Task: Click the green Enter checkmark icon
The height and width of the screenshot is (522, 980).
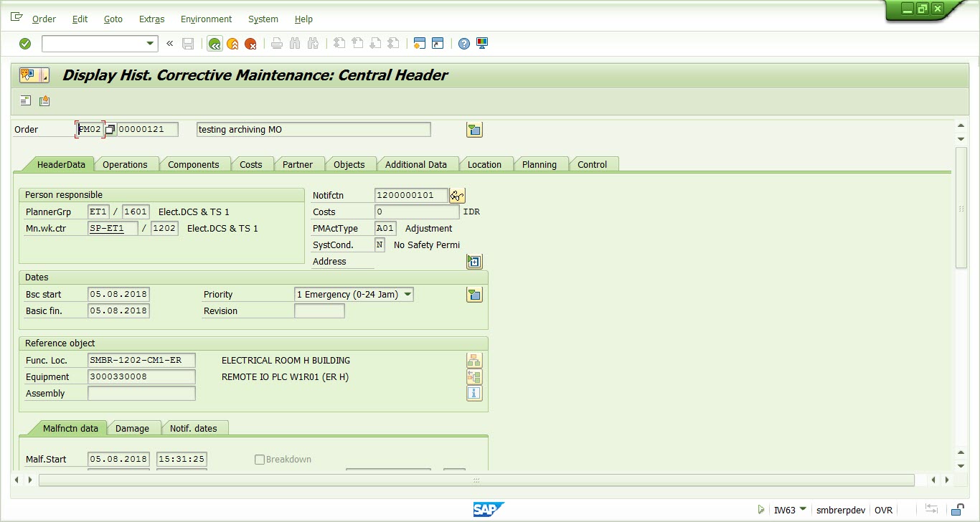Action: point(25,44)
